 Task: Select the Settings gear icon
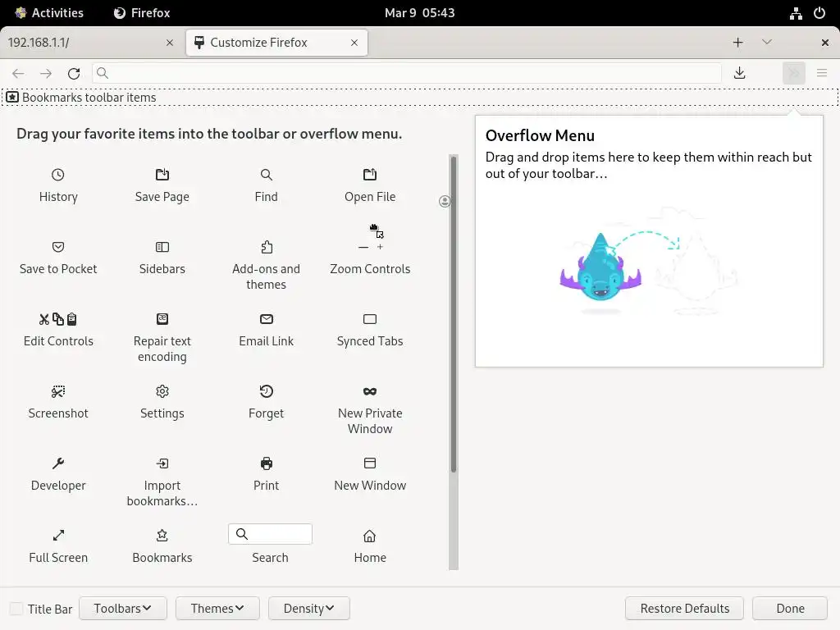click(x=162, y=391)
